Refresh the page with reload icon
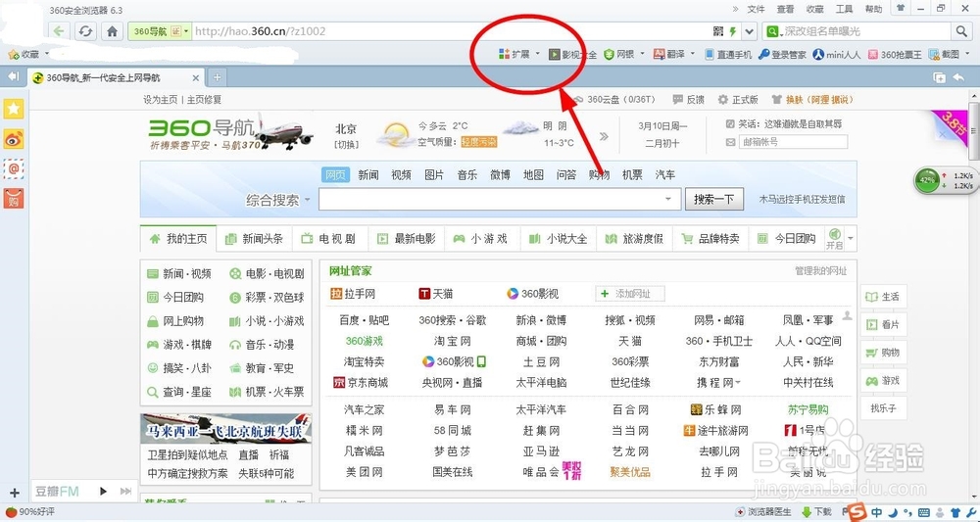The height and width of the screenshot is (522, 980). tap(85, 31)
